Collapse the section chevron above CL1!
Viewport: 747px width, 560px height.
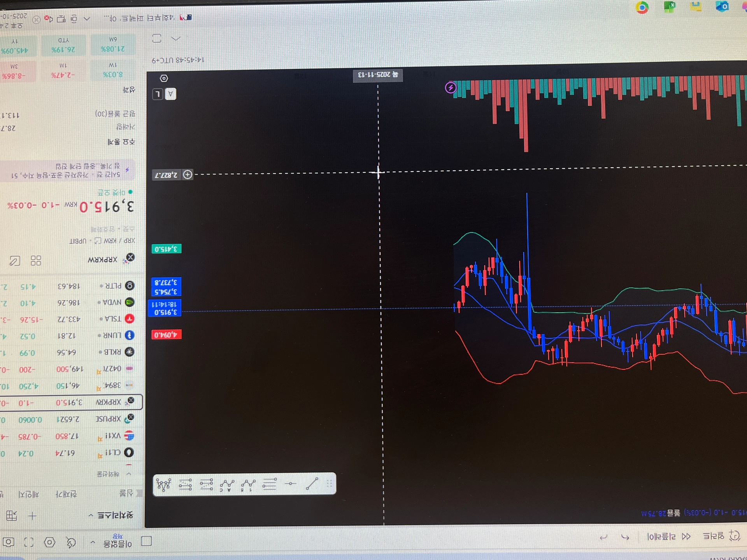coord(129,474)
